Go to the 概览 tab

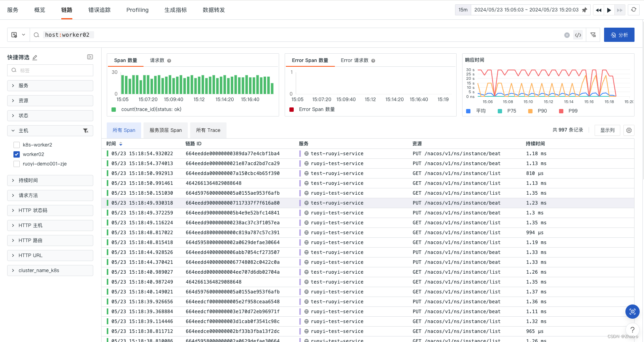pyautogui.click(x=40, y=10)
